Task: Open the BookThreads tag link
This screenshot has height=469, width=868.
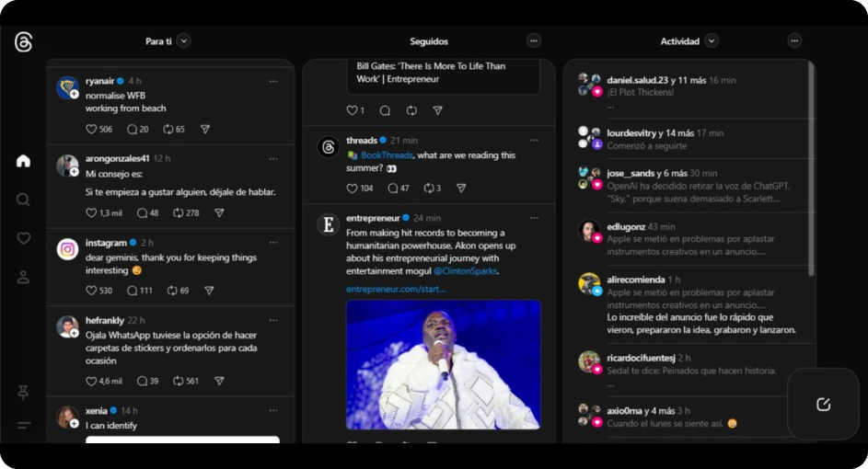Action: click(387, 155)
